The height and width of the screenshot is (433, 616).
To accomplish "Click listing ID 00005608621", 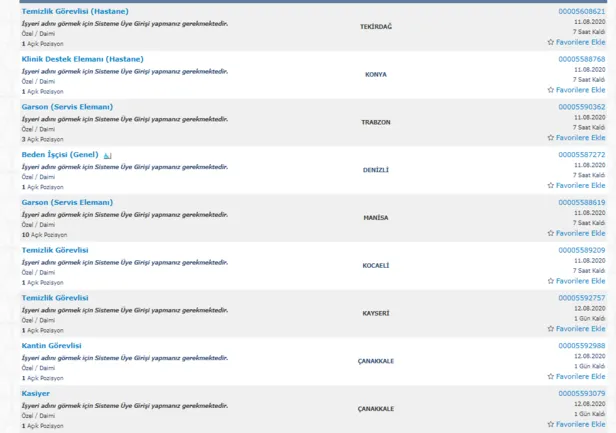I will tap(581, 12).
